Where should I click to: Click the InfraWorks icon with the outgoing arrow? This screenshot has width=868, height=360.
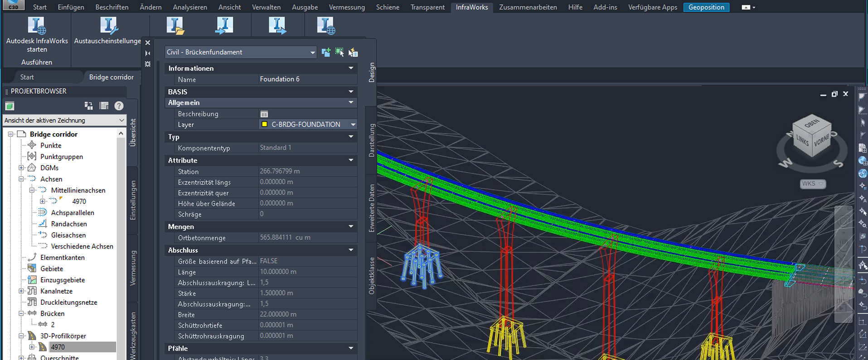[277, 26]
